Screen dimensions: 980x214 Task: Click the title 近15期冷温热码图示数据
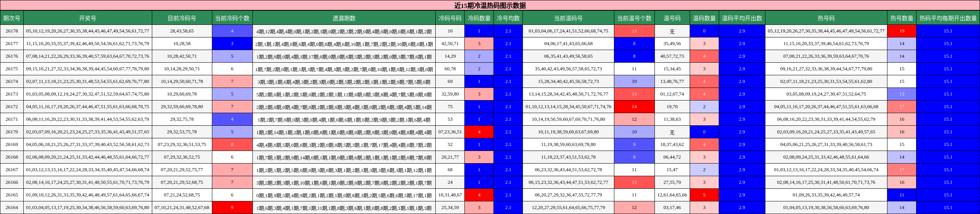click(x=490, y=5)
